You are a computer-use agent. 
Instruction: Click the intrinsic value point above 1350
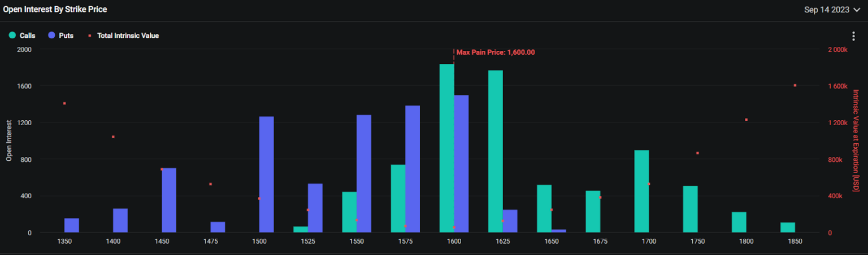(x=64, y=103)
